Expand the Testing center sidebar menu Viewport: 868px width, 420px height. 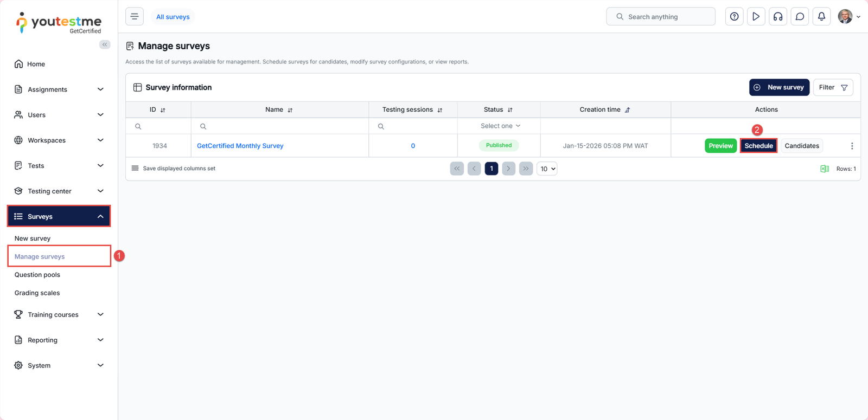tap(59, 191)
